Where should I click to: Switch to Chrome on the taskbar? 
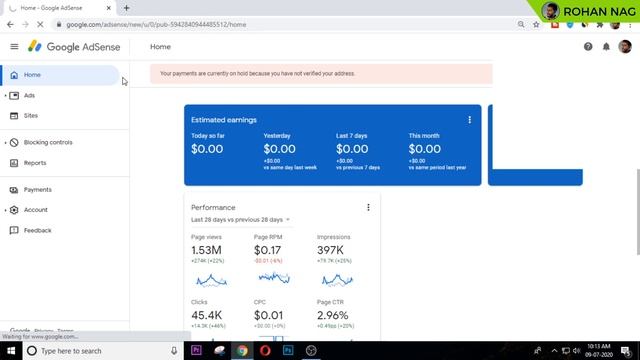[242, 350]
